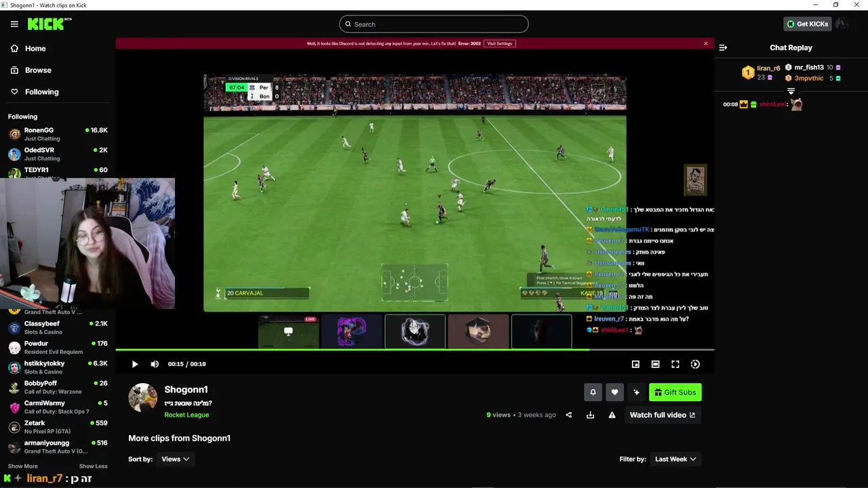Viewport: 868px width, 488px height.
Task: Download this clip
Action: [590, 415]
